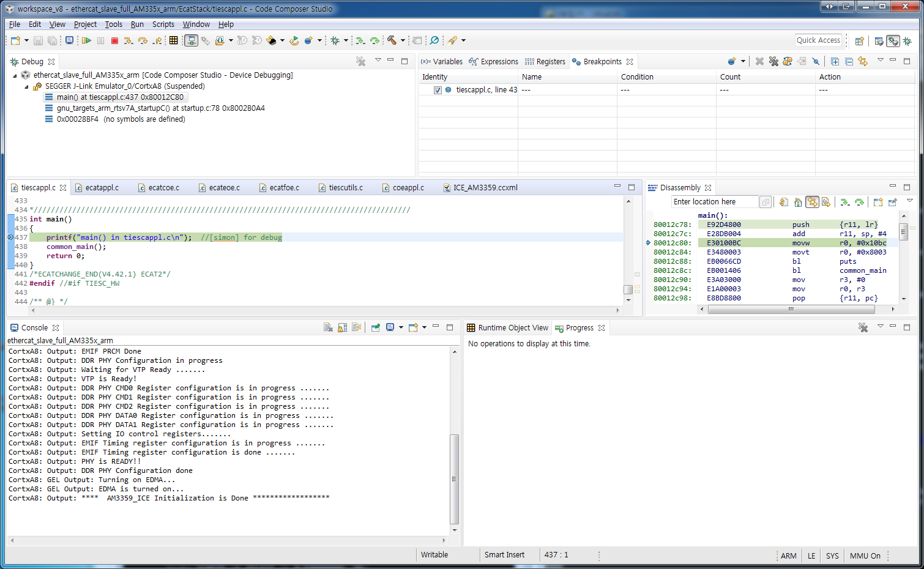The image size is (924, 569).
Task: Click the Step Into toolbar icon
Action: pos(128,41)
